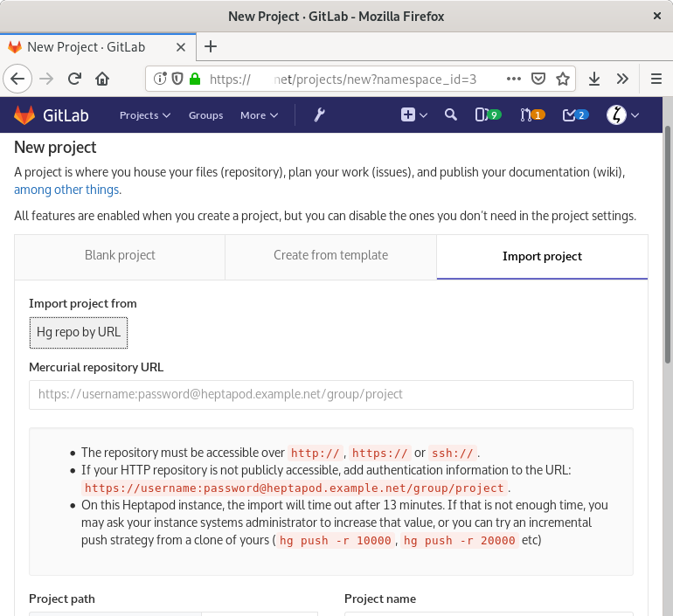This screenshot has width=673, height=616.
Task: Switch to the Create from template tab
Action: tap(330, 257)
